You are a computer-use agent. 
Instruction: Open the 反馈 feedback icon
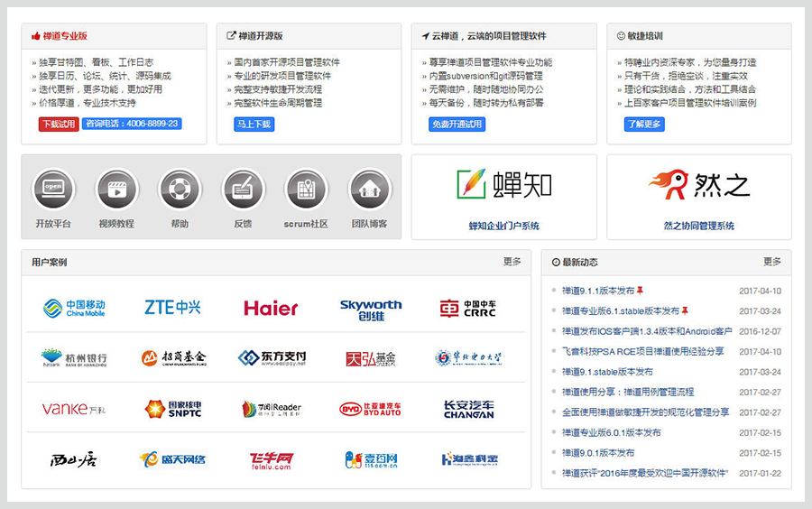point(243,189)
